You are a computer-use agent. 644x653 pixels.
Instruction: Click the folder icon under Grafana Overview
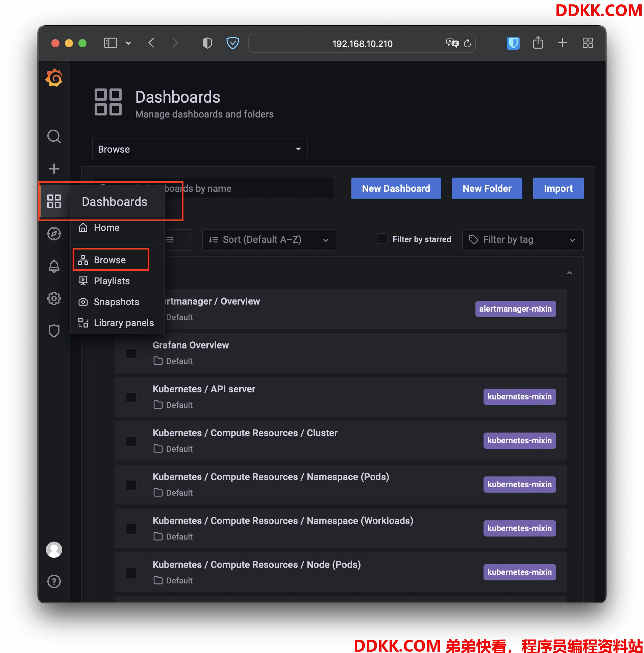pos(158,361)
